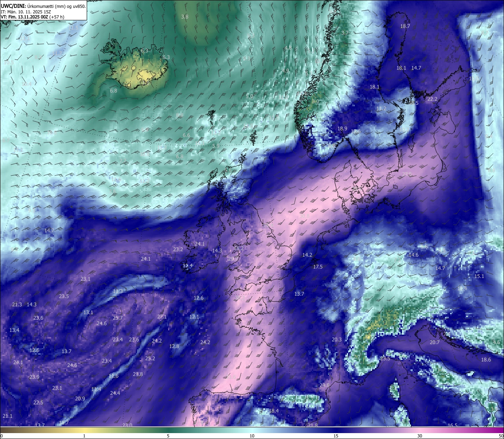
Task: Click the value label '21.3' at the left edge
Action: [x=17, y=305]
